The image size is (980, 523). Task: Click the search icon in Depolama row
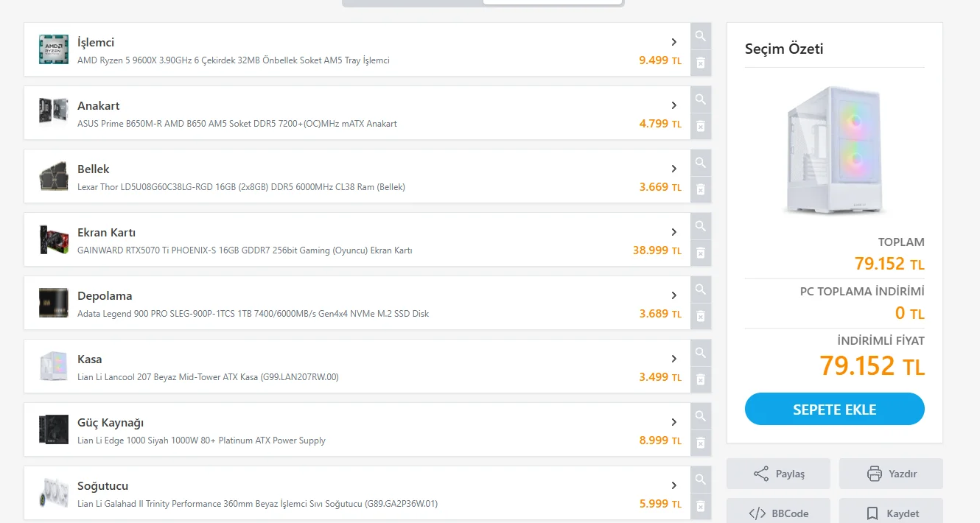[x=701, y=289]
